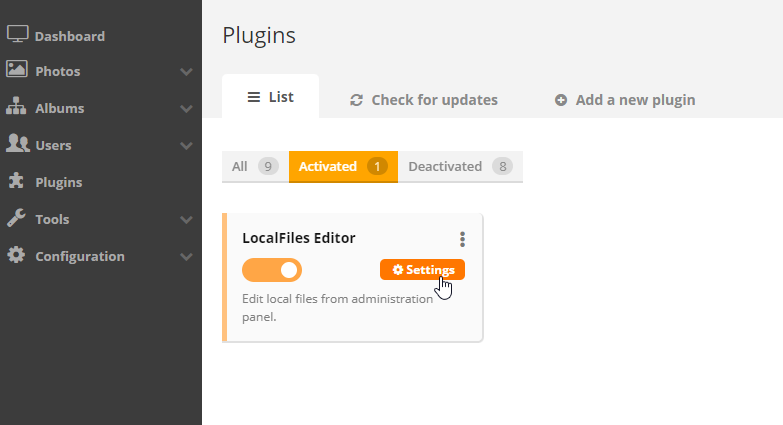Screen dimensions: 783x425
Task: Show all 9 plugins filter
Action: pos(254,167)
